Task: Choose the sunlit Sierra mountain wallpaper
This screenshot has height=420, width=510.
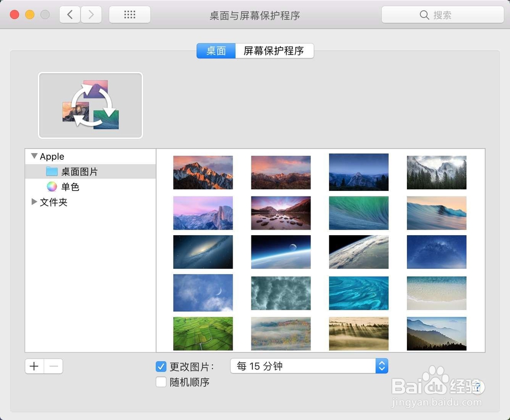Action: coord(203,172)
